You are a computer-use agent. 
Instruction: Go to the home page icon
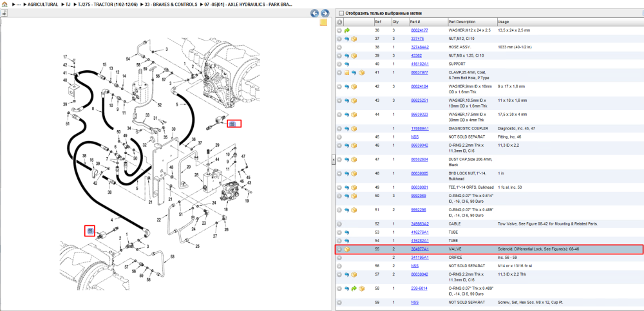click(x=5, y=5)
